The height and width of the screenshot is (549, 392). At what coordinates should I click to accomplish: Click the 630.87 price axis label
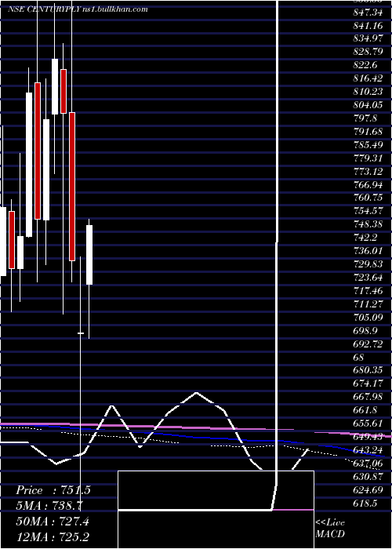(368, 477)
